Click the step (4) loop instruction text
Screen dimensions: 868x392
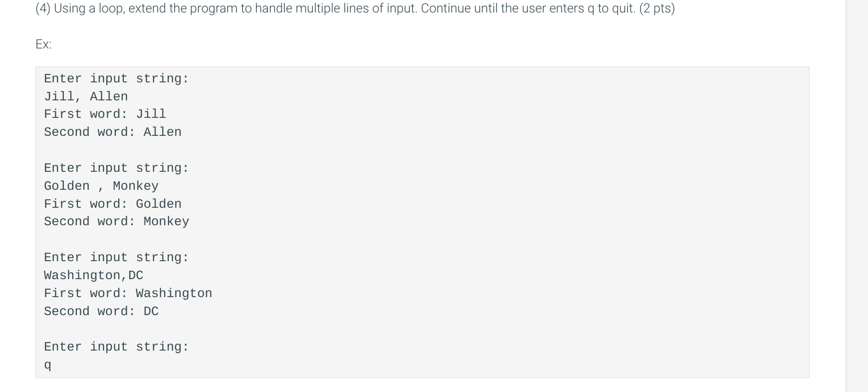click(355, 8)
